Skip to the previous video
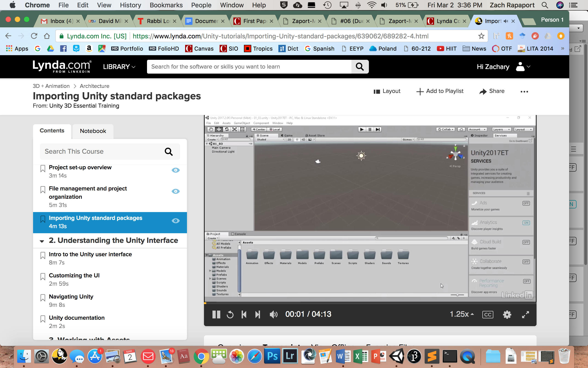 pyautogui.click(x=244, y=314)
